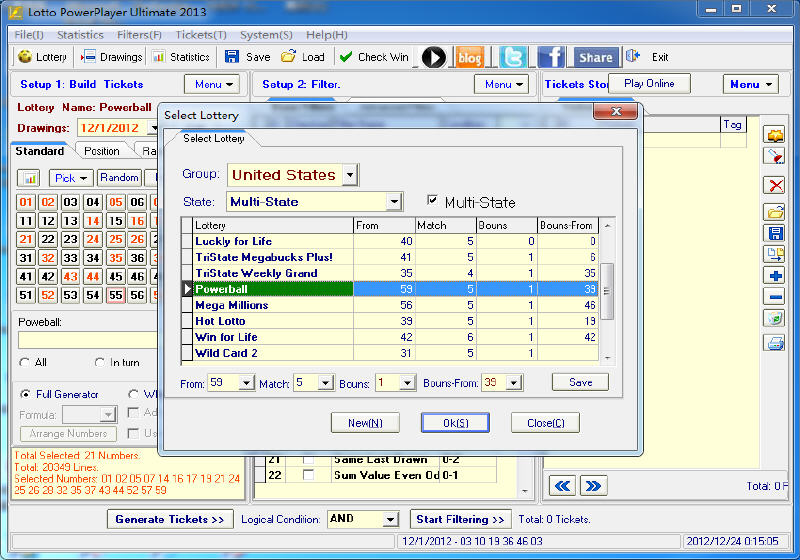This screenshot has width=800, height=560.
Task: Select the Full Generator radio button
Action: point(24,394)
